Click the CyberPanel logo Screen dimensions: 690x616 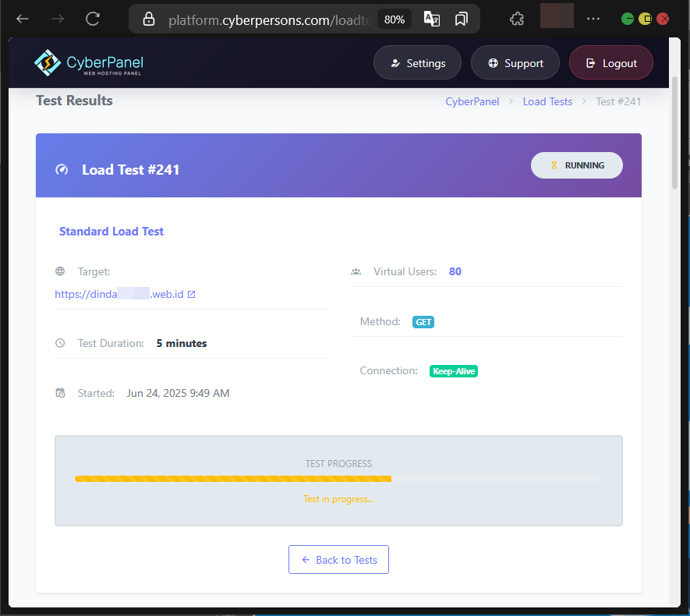[89, 63]
